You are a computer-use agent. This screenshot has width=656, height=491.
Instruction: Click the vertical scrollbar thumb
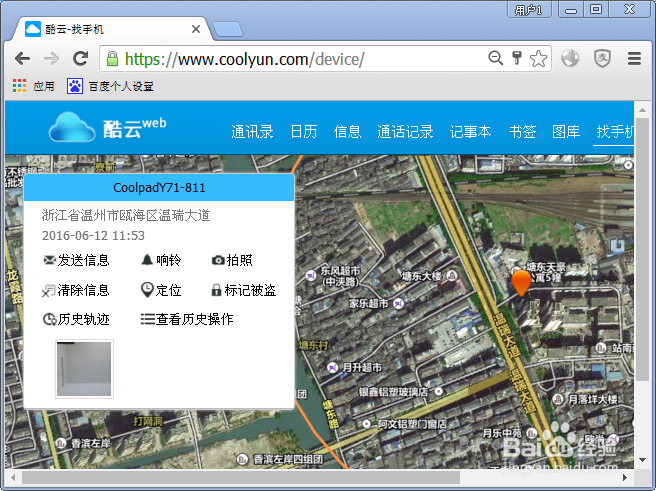tap(642, 250)
